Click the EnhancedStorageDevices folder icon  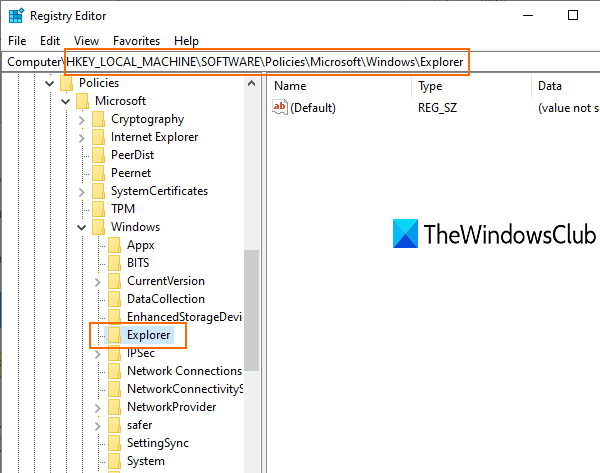pos(115,317)
